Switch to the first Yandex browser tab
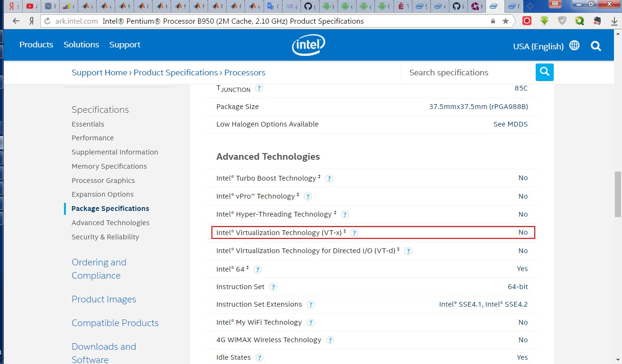Viewport: 622px width, 364px height. tap(12, 6)
